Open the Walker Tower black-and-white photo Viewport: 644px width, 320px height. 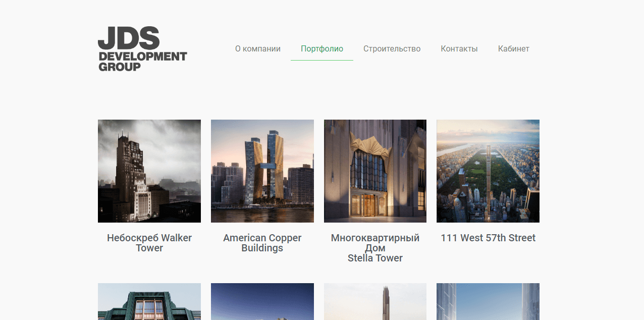tap(149, 171)
